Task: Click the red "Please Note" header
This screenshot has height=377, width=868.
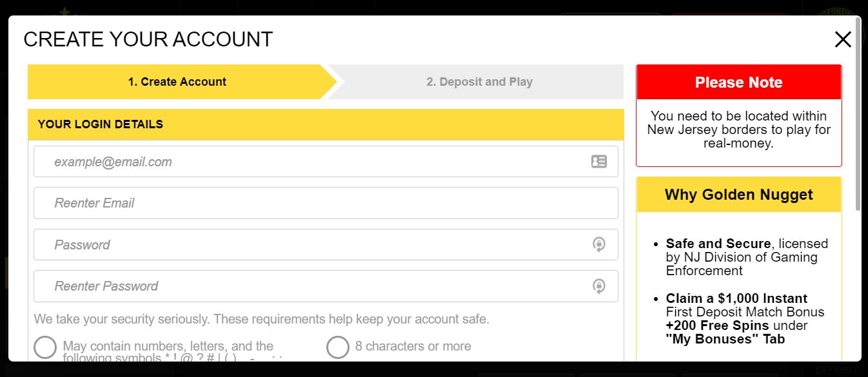Action: pos(738,82)
